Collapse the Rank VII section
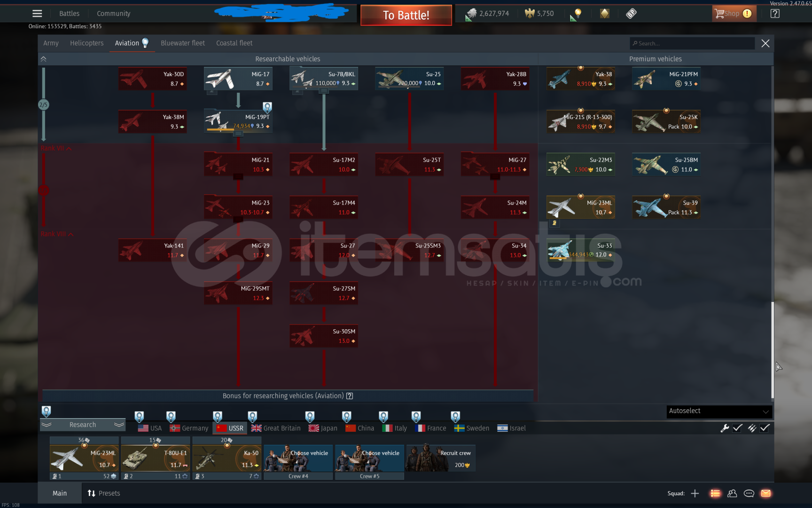 pos(56,148)
